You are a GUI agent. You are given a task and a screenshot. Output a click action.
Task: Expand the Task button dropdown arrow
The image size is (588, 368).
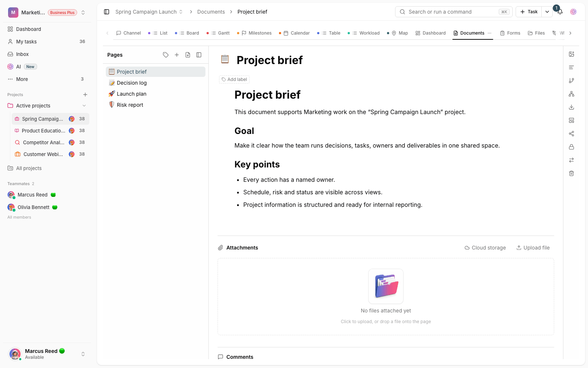(547, 12)
